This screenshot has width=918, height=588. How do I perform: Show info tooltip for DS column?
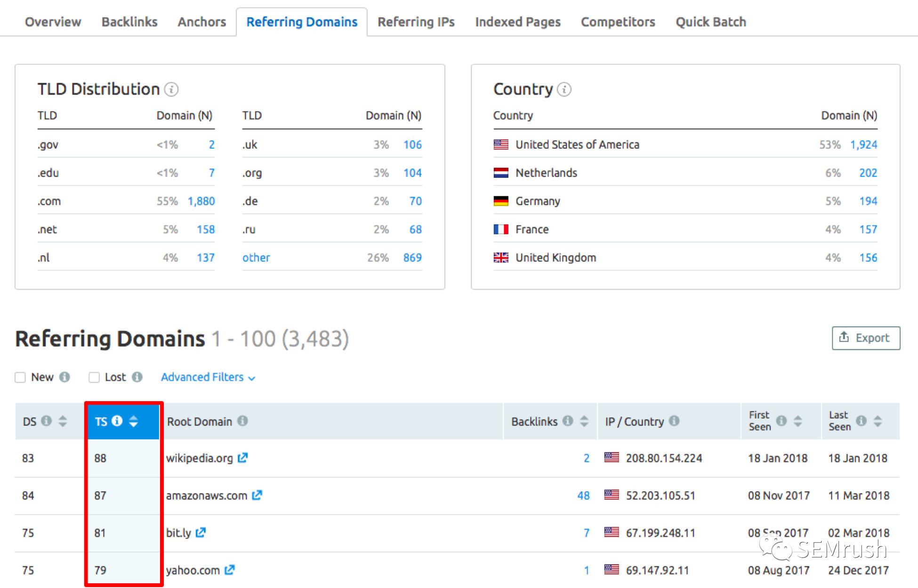coord(46,421)
